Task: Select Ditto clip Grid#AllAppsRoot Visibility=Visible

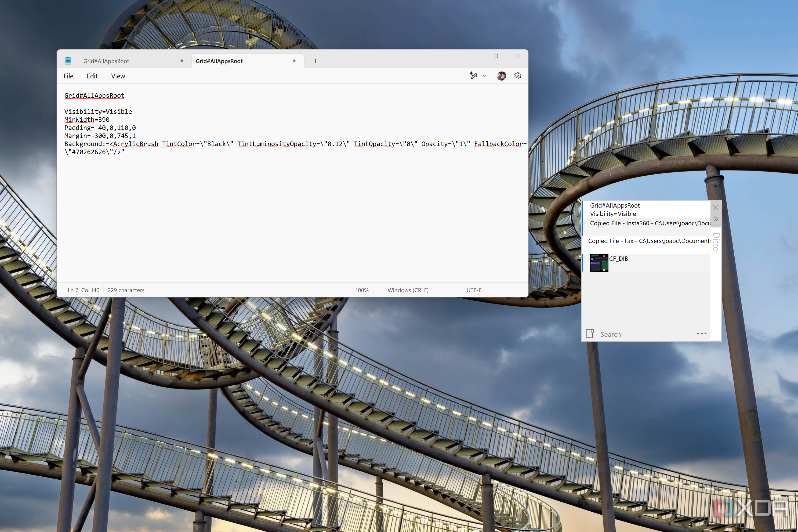Action: (x=646, y=210)
